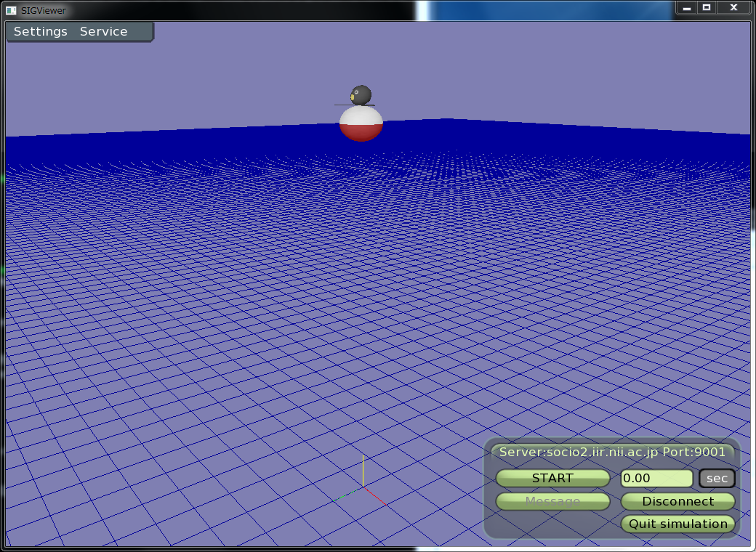Click the SIGViewer app icon in title bar
The width and height of the screenshot is (756, 552).
tap(11, 10)
